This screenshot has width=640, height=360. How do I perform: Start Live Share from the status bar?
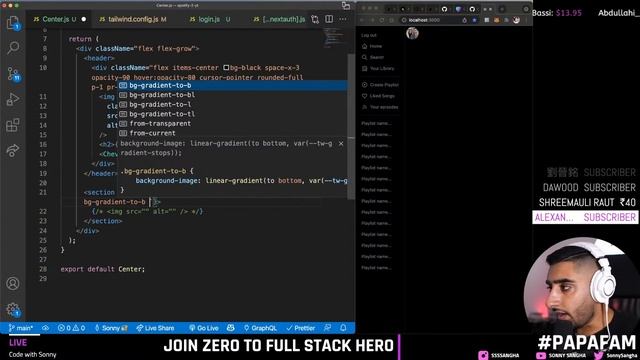coord(155,328)
